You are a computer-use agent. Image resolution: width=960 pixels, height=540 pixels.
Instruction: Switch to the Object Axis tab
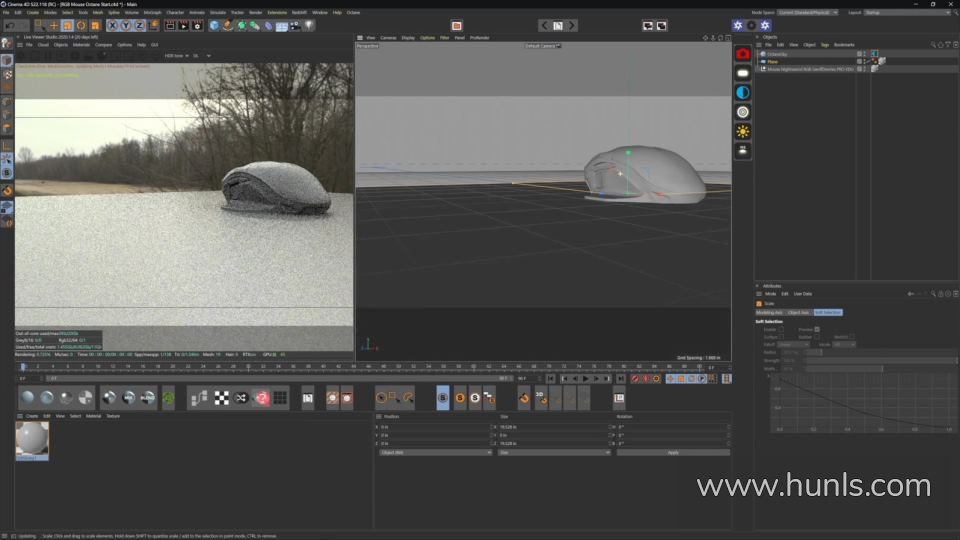point(798,312)
